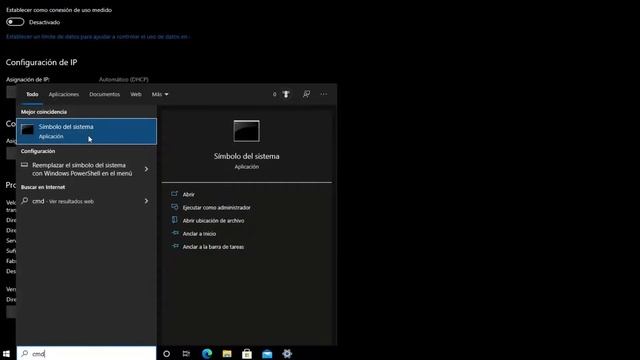Choose Anclar a Inicio
The image size is (640, 360).
pyautogui.click(x=199, y=233)
